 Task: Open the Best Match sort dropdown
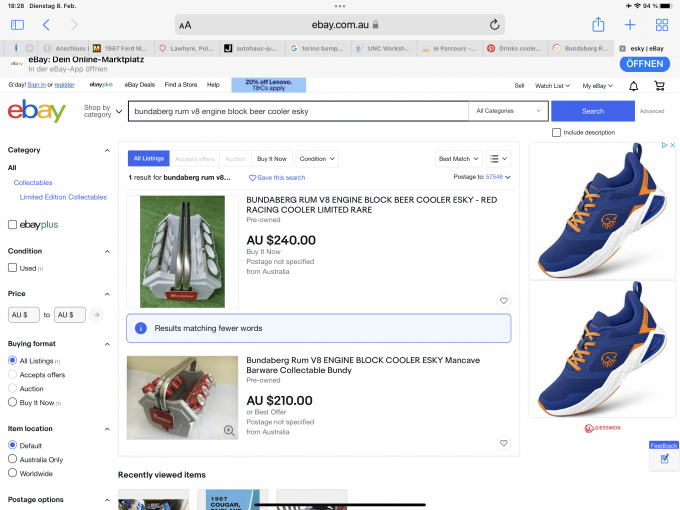(458, 159)
